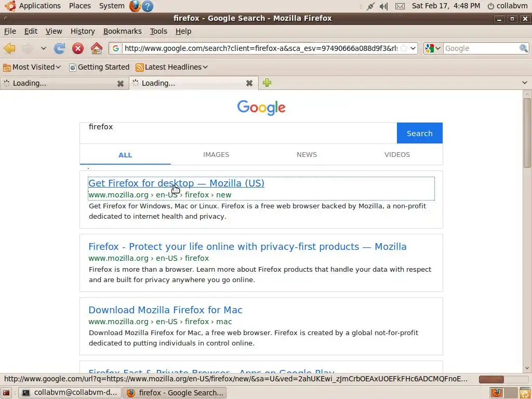Viewport: 532px width, 399px height.
Task: Open the History menu
Action: (x=83, y=31)
